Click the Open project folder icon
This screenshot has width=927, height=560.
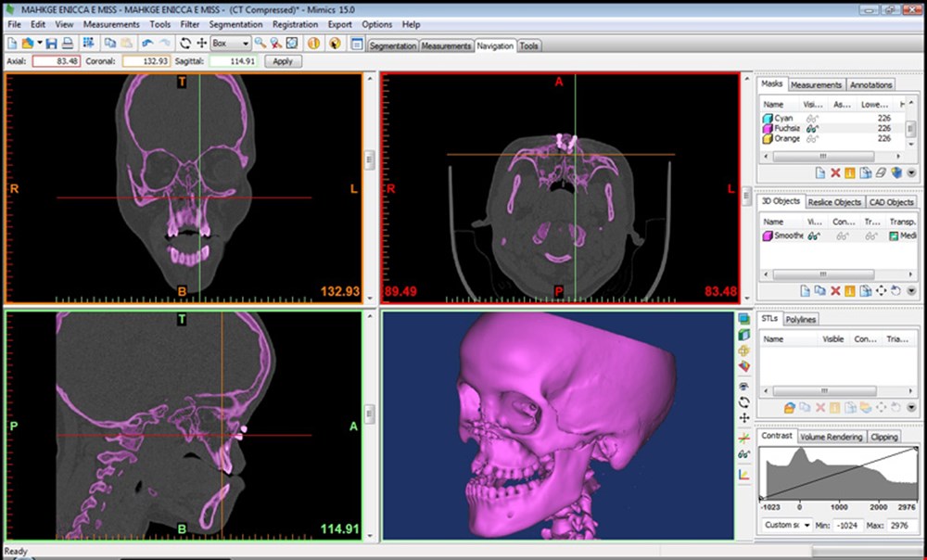point(27,44)
